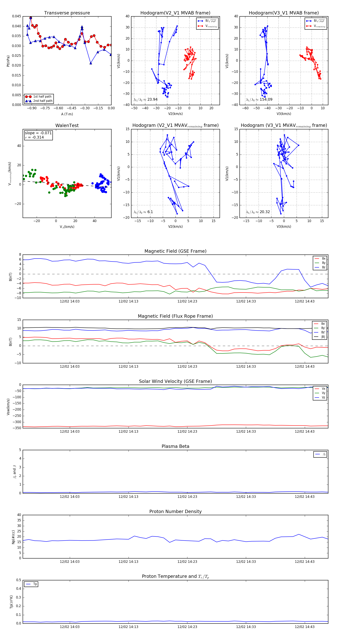The image size is (351, 644).
Task: Click the V remaining legend entry in the V3_V1 MVAB hodogram
Action: pos(316,26)
